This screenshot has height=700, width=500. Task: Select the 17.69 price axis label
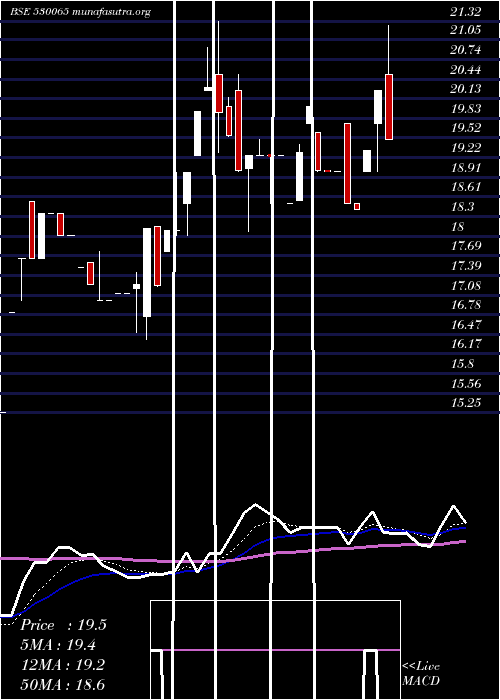pyautogui.click(x=466, y=246)
